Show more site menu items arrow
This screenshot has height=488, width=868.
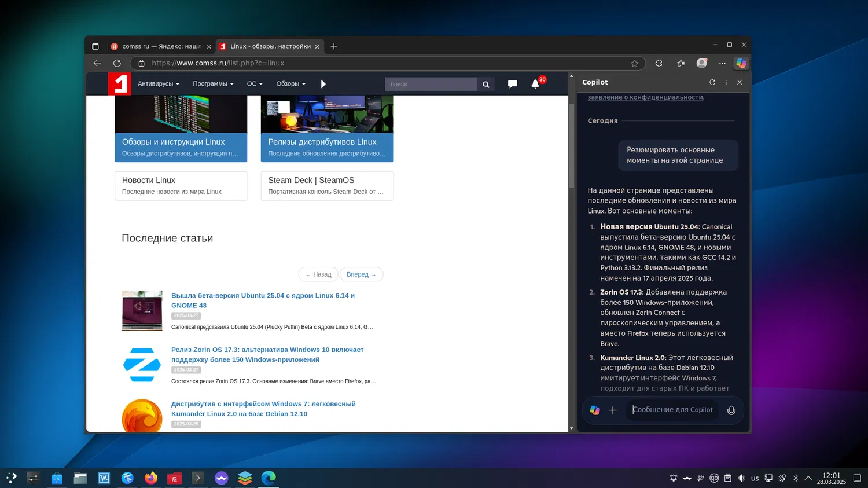[x=323, y=84]
